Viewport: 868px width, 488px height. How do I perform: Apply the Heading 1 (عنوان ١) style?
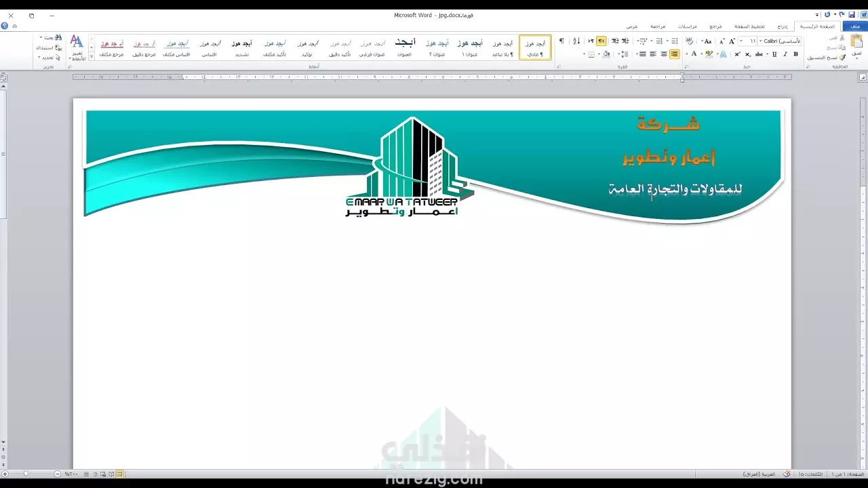click(470, 47)
